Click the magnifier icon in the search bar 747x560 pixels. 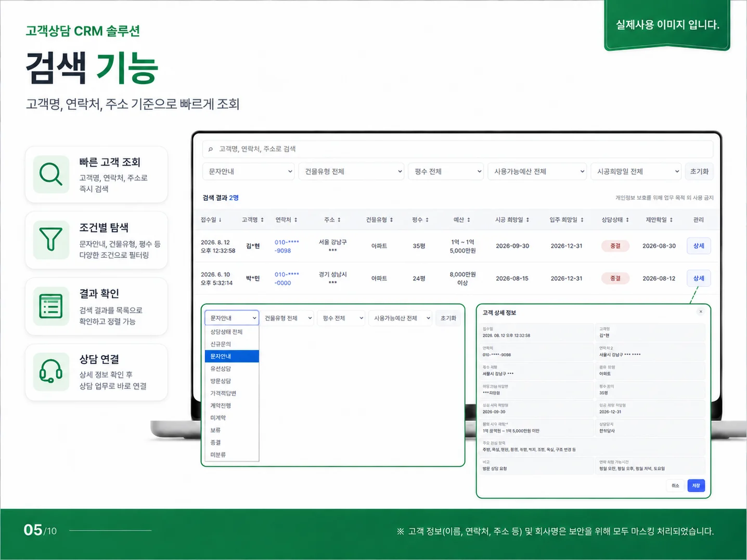click(x=210, y=149)
